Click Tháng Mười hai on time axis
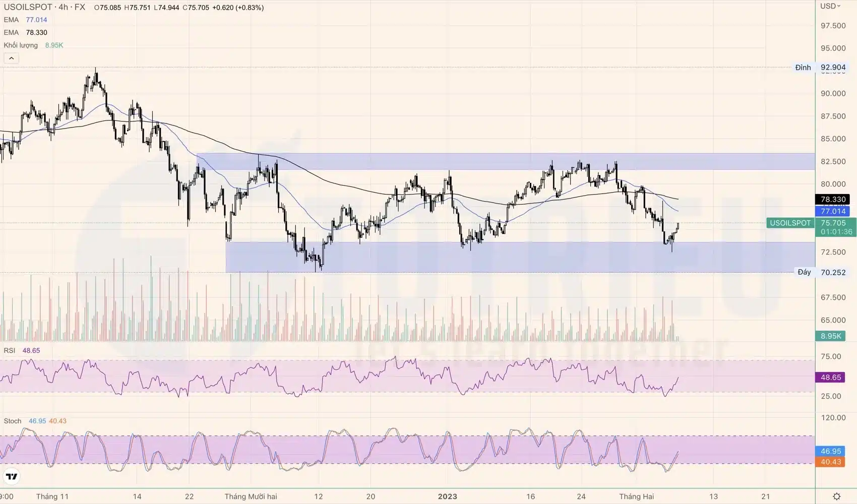Screen dimensions: 857x504 (x=251, y=496)
